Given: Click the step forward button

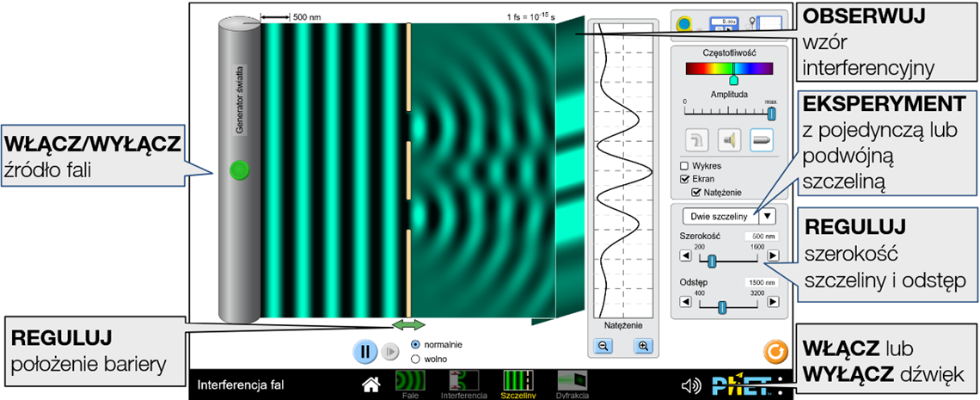Looking at the screenshot, I should point(389,351).
